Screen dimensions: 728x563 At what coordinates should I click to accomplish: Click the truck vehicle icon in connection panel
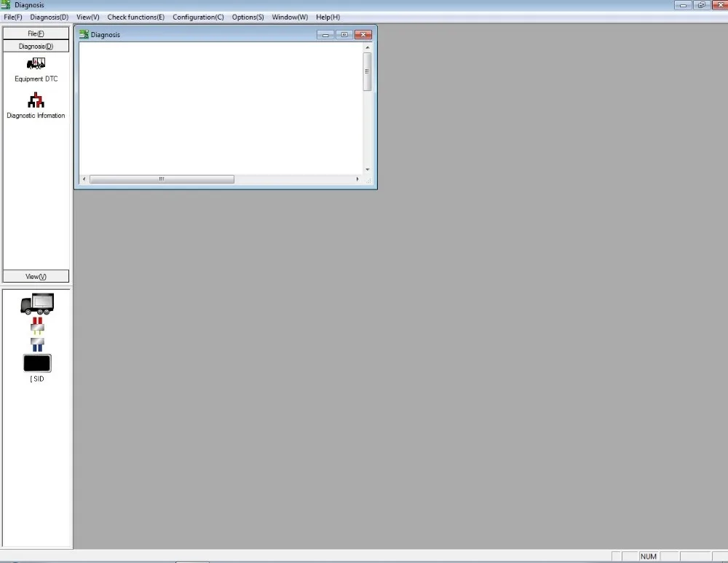(37, 304)
